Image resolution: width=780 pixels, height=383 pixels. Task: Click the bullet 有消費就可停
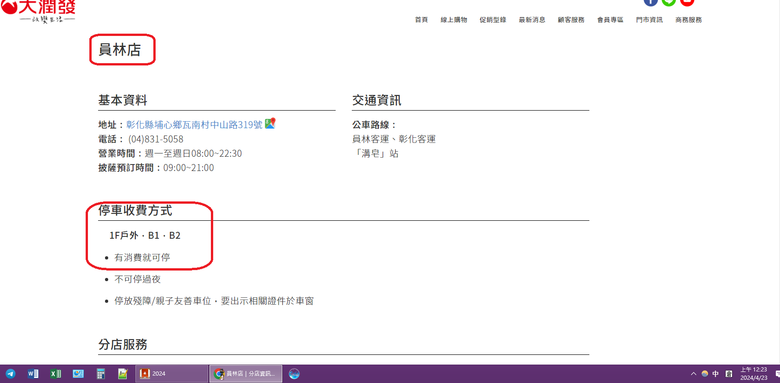pyautogui.click(x=142, y=258)
